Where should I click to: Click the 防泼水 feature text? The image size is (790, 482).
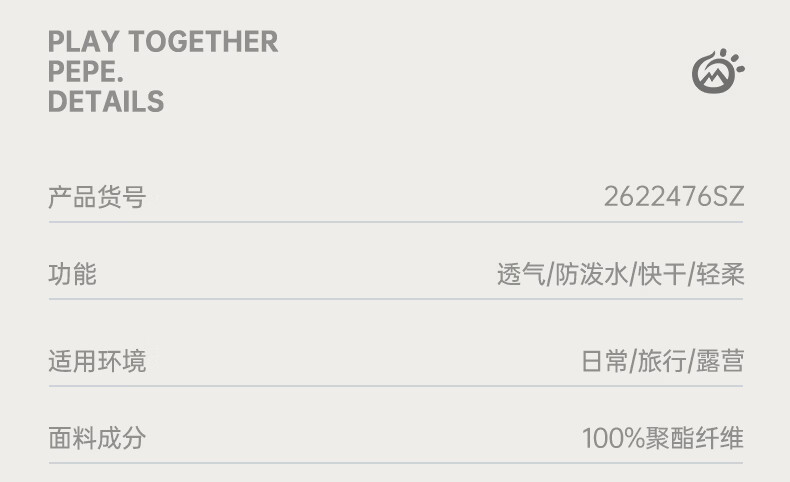(x=590, y=275)
